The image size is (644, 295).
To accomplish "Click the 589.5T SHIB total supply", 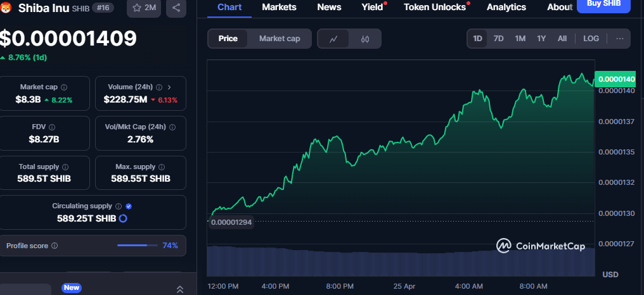I will tap(44, 179).
